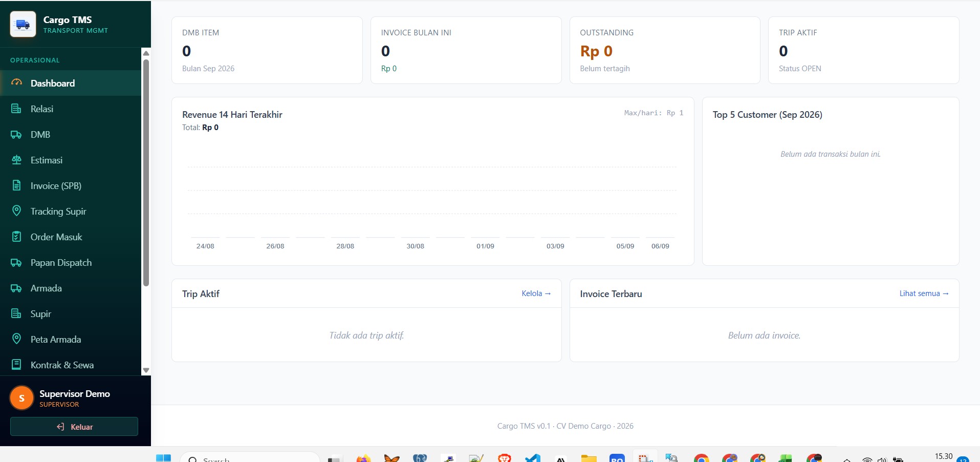
Task: Click the 24/08 date on the chart axis
Action: 205,246
